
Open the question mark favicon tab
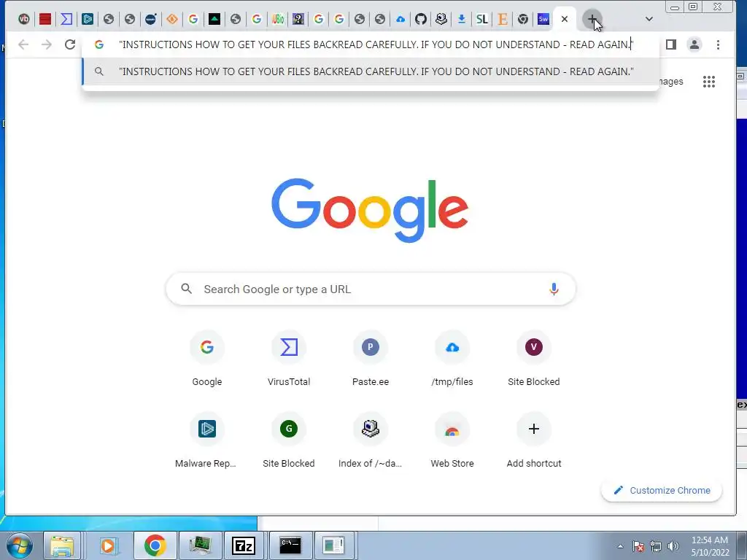coord(298,19)
